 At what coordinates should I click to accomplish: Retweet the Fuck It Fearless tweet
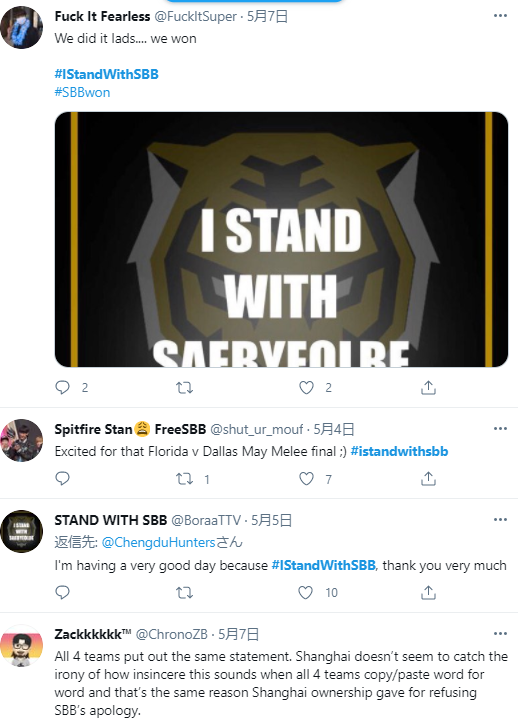[184, 387]
